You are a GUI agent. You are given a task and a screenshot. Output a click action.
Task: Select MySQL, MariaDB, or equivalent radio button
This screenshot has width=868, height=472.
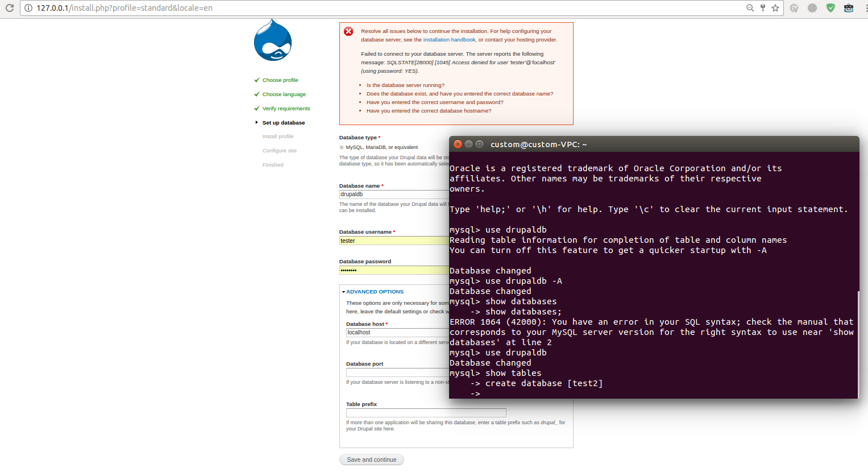[x=342, y=147]
